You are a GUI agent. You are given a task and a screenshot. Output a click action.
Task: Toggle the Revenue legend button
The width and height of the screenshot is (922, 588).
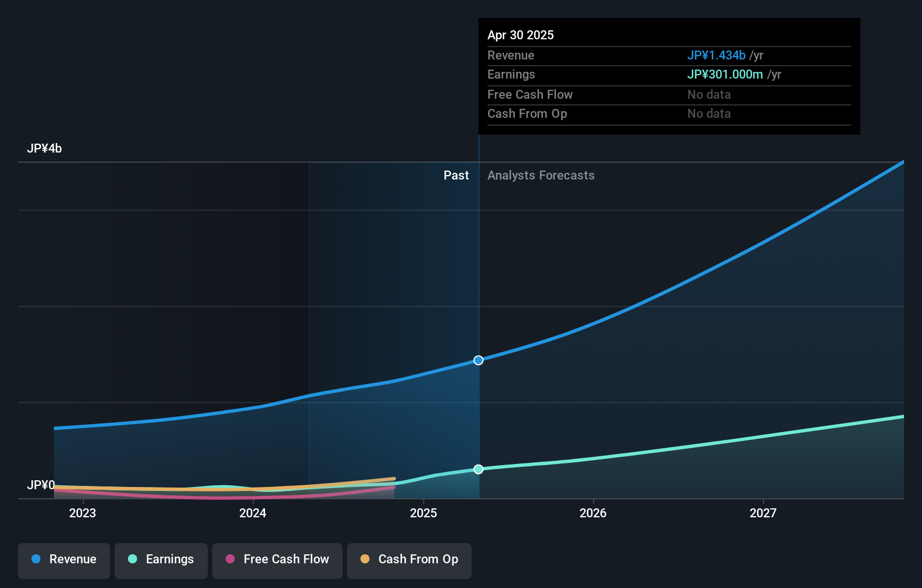pyautogui.click(x=64, y=560)
